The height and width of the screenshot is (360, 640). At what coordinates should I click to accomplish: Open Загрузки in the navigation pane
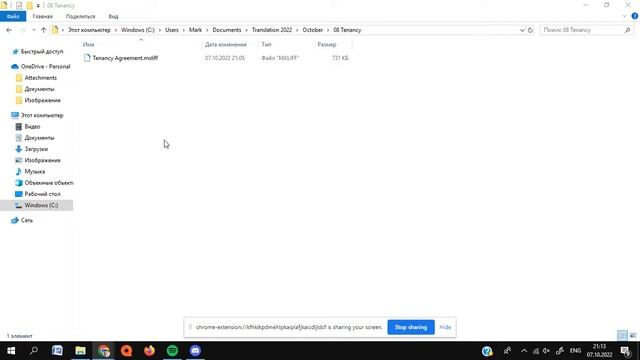36,149
